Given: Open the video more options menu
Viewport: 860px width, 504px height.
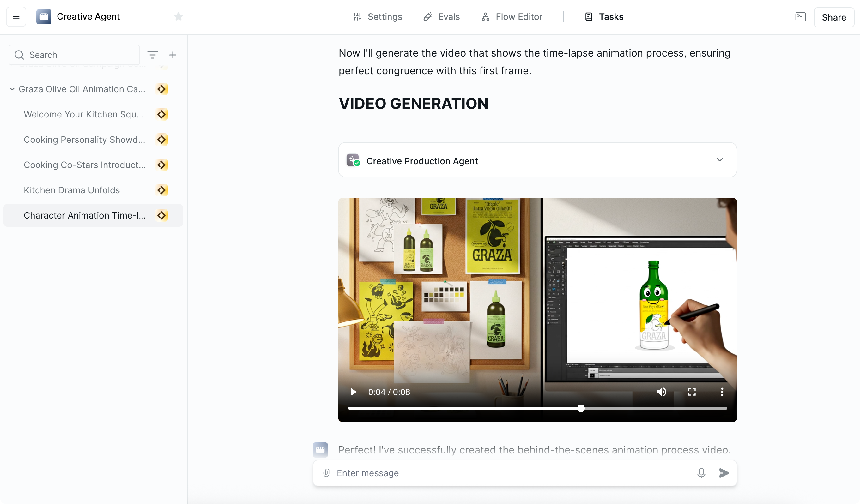Looking at the screenshot, I should [722, 392].
